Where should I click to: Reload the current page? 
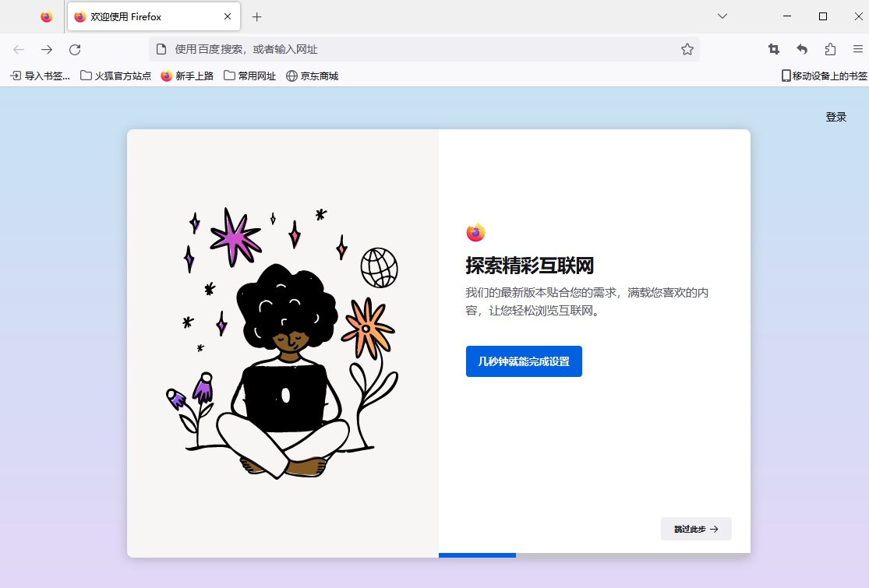[x=75, y=49]
